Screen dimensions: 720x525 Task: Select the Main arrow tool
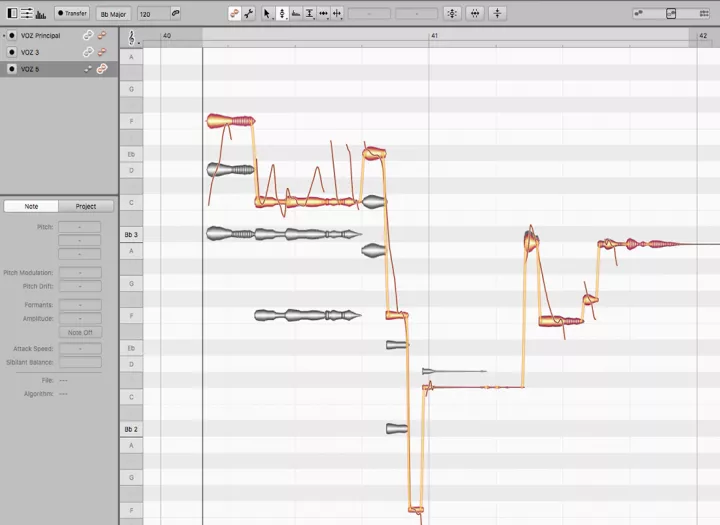tap(267, 14)
